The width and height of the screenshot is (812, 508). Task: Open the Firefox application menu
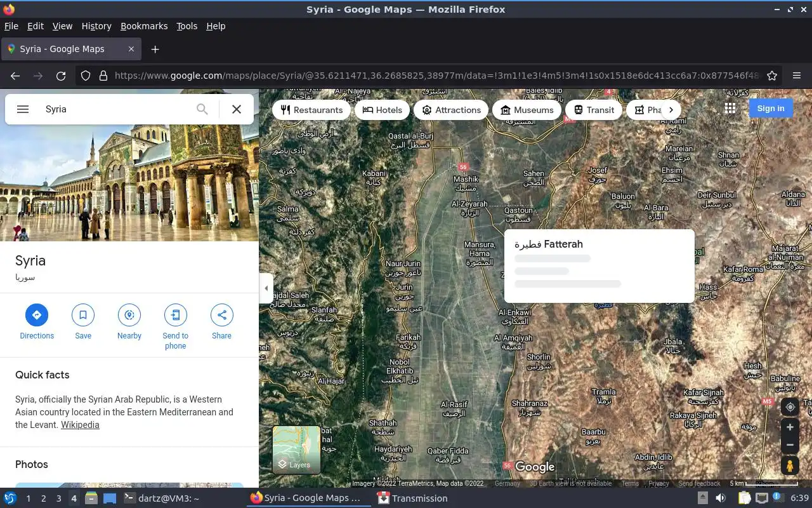[797, 76]
